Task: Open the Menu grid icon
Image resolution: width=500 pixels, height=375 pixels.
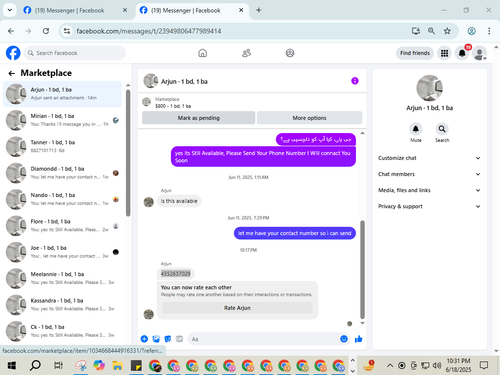Action: coord(444,53)
